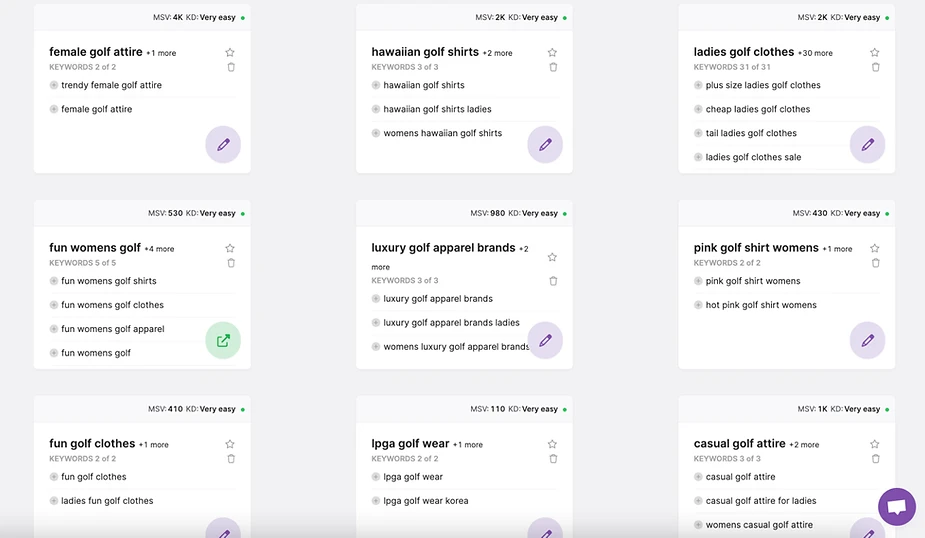Open the fun golf clothes cluster title
925x538 pixels.
tap(92, 444)
